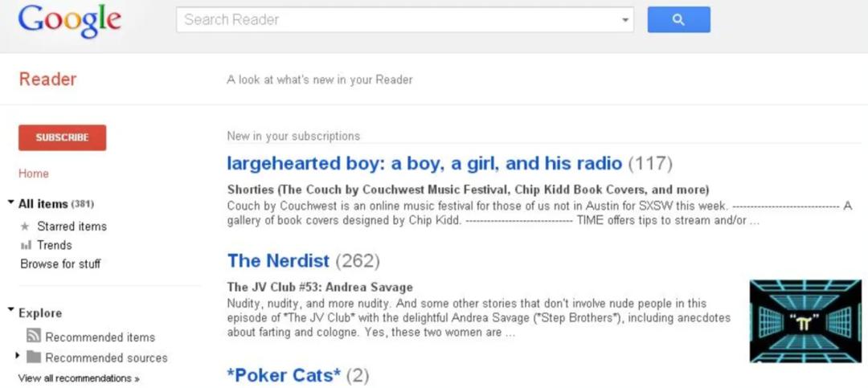
Task: Open the search box dropdown arrow
Action: click(625, 20)
